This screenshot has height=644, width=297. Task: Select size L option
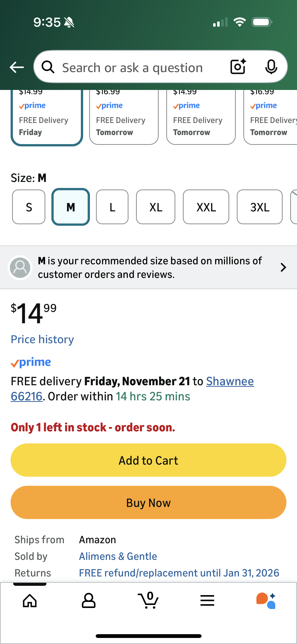(112, 207)
